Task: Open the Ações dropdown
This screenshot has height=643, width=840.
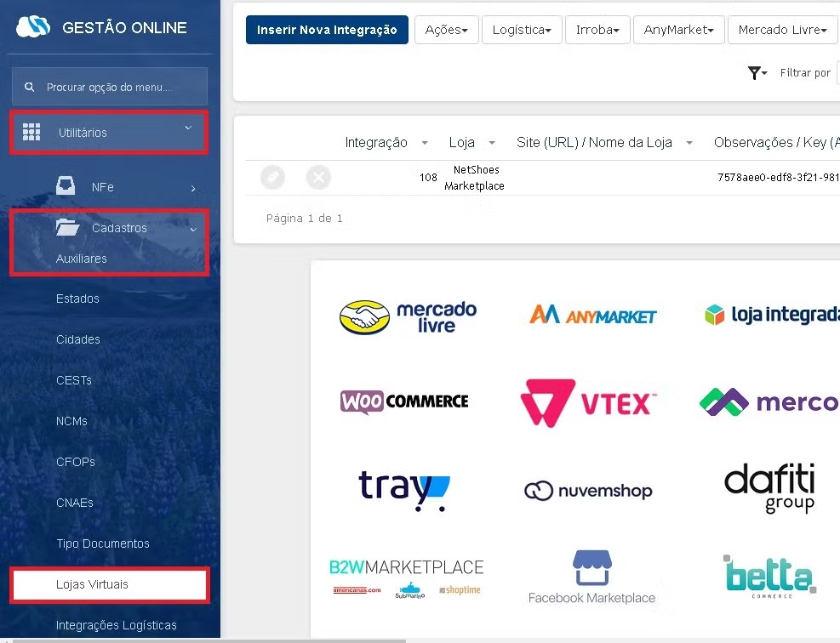Action: (x=446, y=30)
